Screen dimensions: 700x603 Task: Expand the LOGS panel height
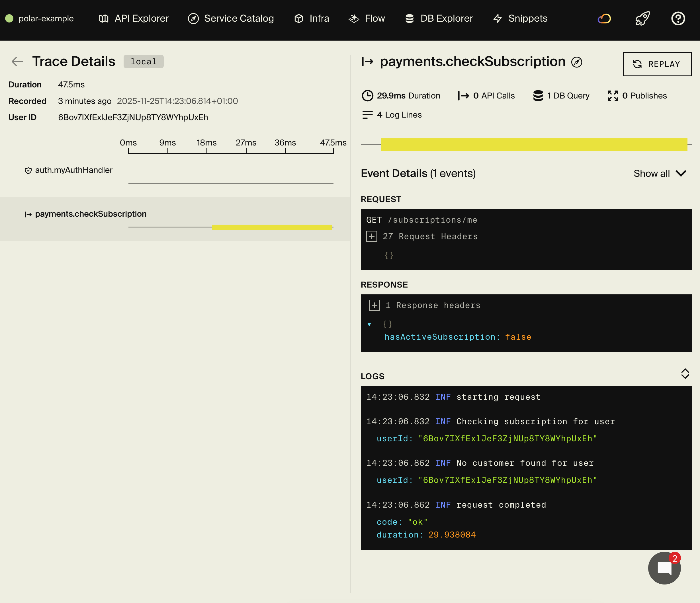[x=685, y=374]
